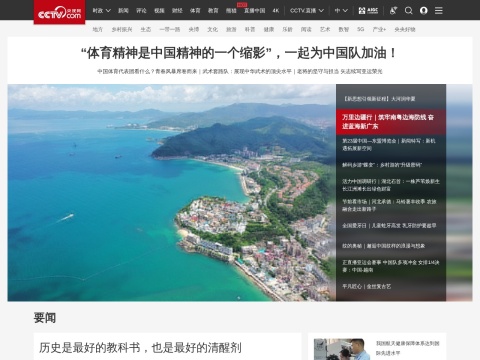480x360 pixels.
Task: Open the 评论 nav item
Action: (141, 11)
